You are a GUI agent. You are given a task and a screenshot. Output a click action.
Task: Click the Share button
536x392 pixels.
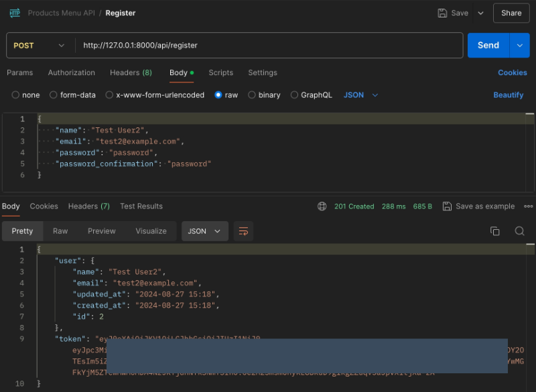(511, 13)
